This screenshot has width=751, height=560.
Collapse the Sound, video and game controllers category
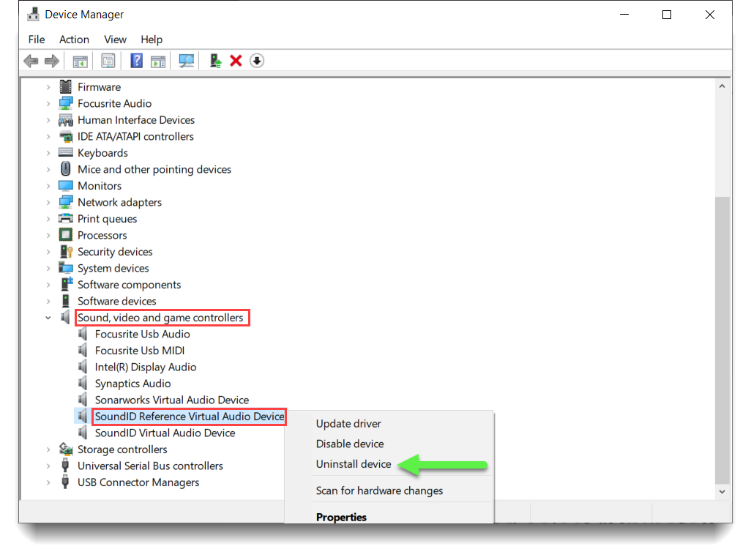(48, 318)
